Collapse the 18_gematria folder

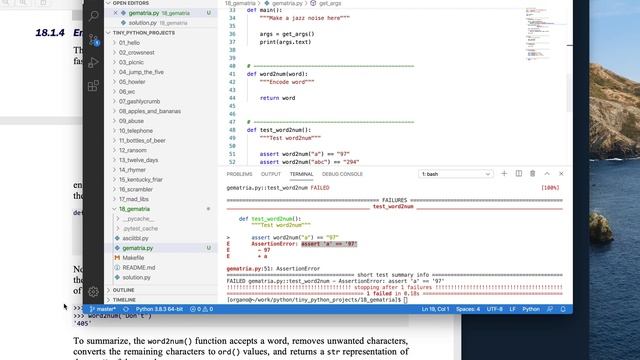[161, 209]
